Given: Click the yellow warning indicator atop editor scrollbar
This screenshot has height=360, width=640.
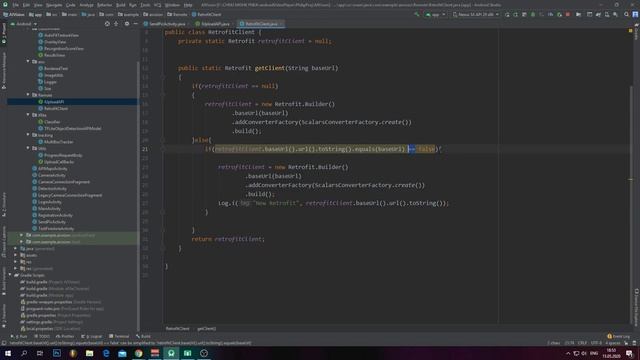Looking at the screenshot, I should pos(631,30).
